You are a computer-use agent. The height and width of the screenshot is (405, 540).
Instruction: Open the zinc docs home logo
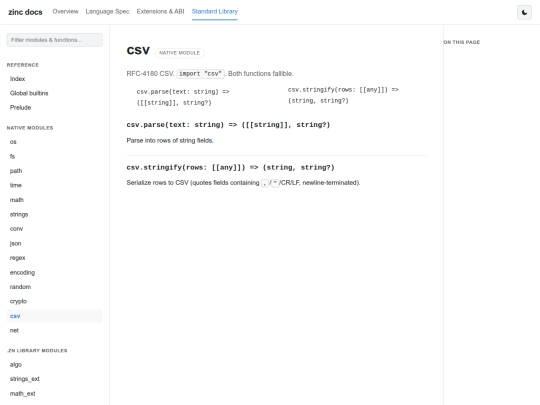(x=25, y=12)
